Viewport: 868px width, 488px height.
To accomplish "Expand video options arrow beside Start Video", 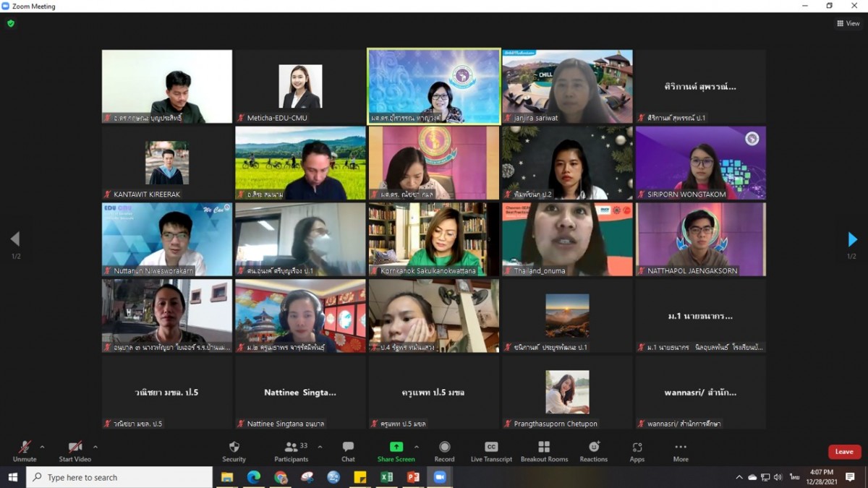I will [x=95, y=447].
